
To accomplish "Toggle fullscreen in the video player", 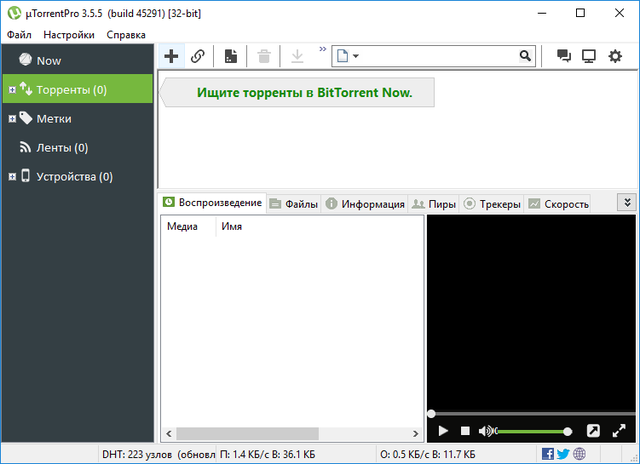I will coord(592,431).
